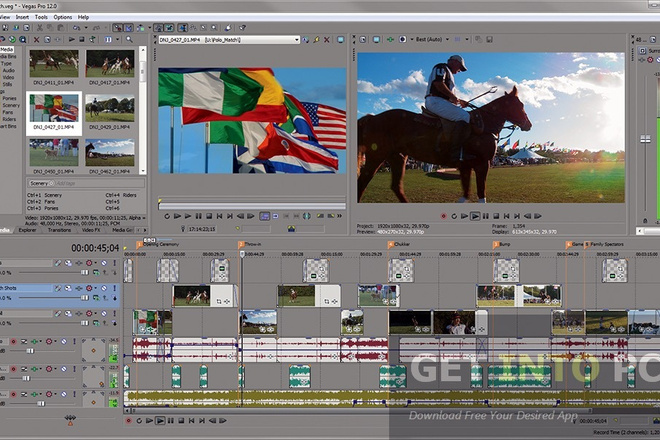Click Record button under the Video Preview
Screen dimensions: 660x440
pos(443,216)
